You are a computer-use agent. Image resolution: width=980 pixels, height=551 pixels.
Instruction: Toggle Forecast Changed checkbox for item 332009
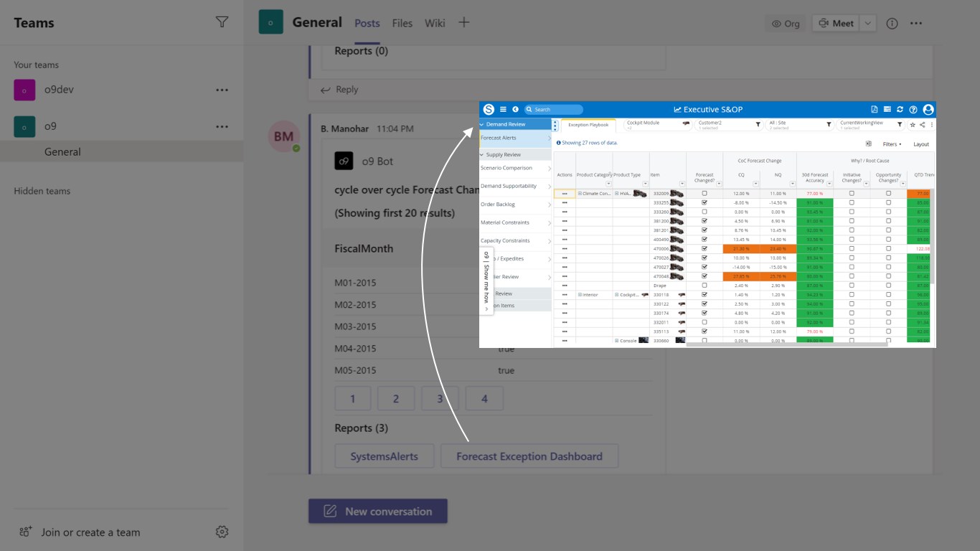(x=705, y=194)
